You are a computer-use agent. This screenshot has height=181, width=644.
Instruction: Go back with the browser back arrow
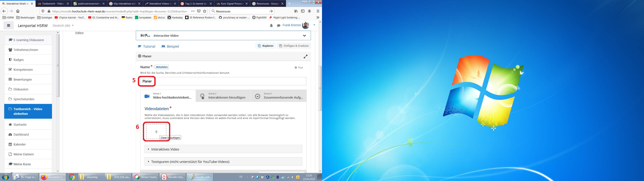tap(4, 11)
